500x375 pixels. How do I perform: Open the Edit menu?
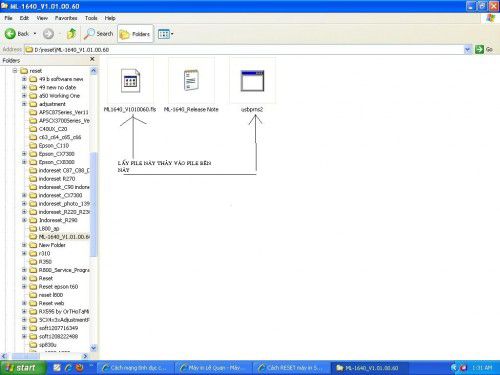point(24,18)
